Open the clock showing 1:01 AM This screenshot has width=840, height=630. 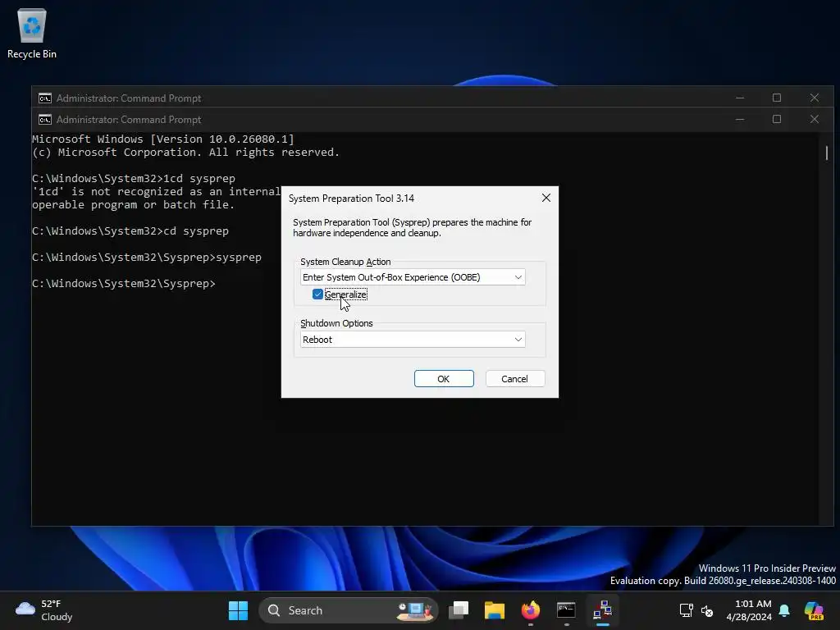pyautogui.click(x=749, y=610)
